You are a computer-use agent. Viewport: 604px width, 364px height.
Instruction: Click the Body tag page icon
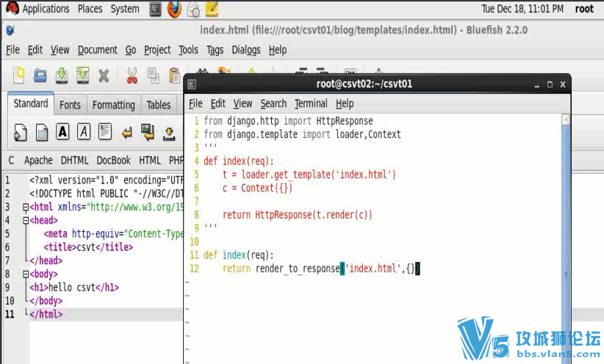pos(42,133)
